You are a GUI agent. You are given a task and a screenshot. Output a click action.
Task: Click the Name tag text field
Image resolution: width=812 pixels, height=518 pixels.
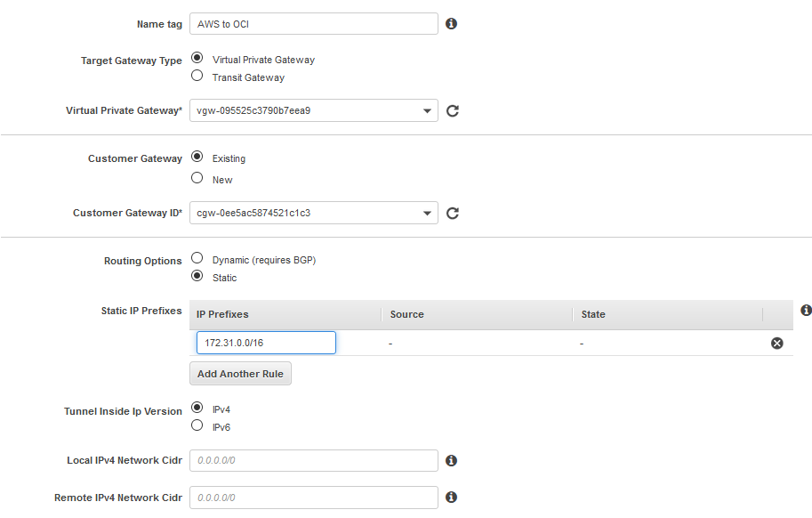(x=314, y=24)
